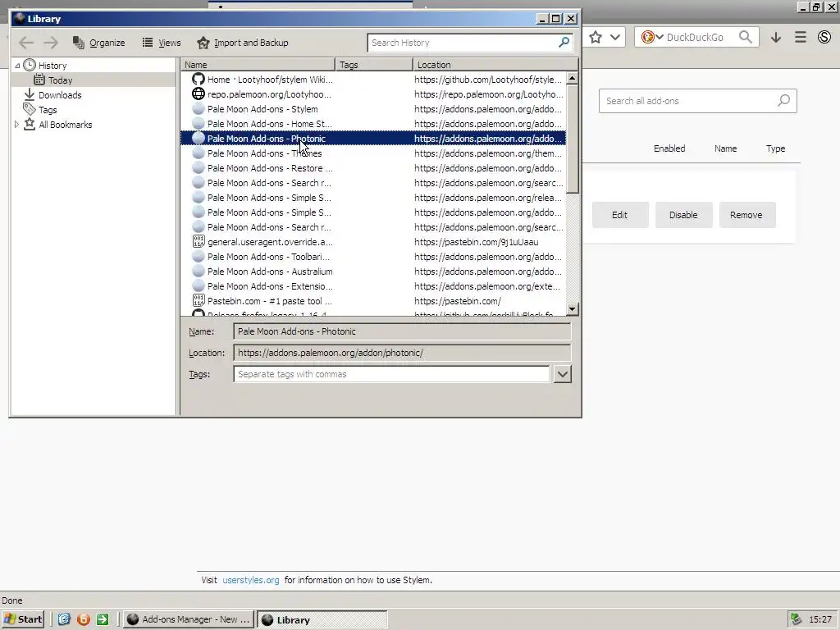Select Pastebin.com - #1 paste tool entry
The image size is (840, 630).
coord(373,301)
